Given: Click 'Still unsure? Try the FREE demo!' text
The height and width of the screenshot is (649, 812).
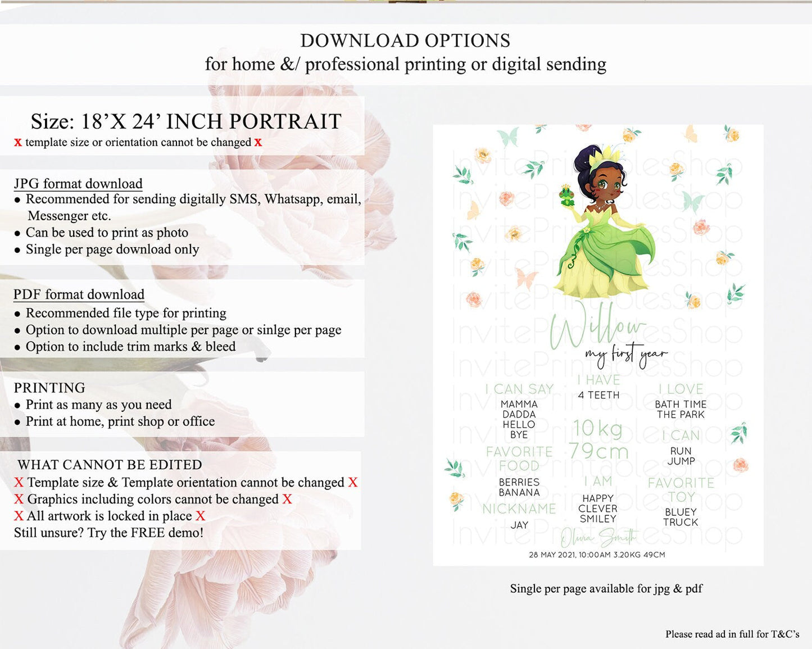Looking at the screenshot, I should point(108,533).
